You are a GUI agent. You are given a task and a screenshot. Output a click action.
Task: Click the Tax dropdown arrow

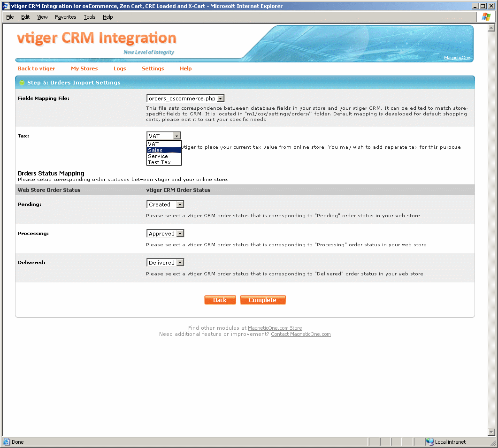click(x=177, y=136)
